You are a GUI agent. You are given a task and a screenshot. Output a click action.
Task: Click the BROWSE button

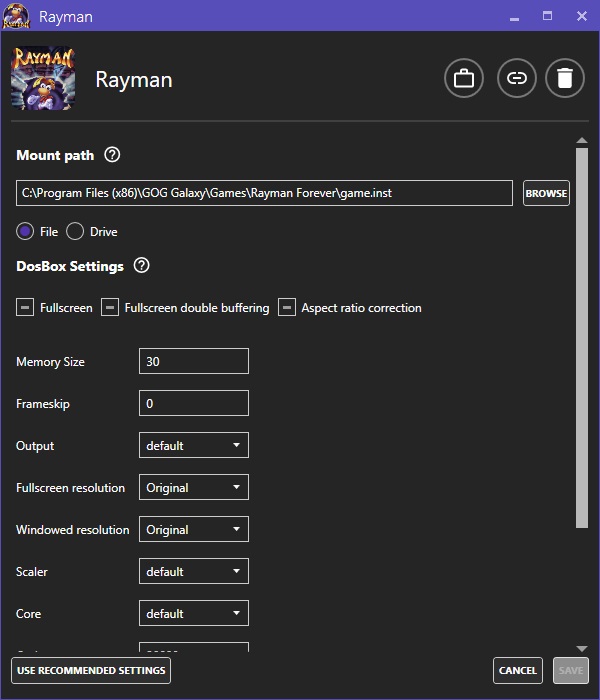[x=546, y=193]
